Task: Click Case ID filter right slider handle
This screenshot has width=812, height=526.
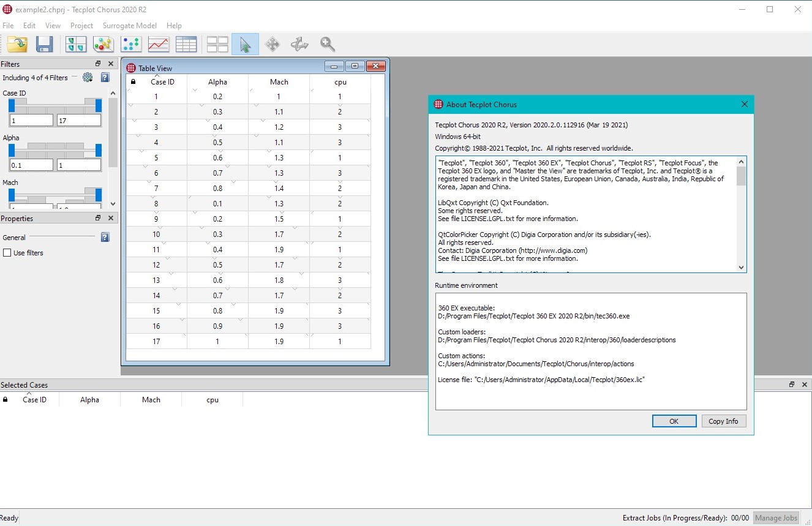Action: pos(99,105)
